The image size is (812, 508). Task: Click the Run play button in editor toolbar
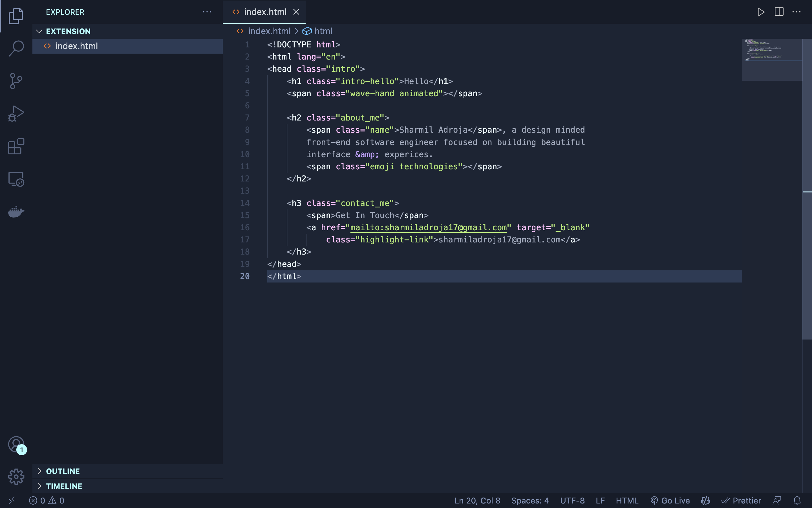point(761,12)
